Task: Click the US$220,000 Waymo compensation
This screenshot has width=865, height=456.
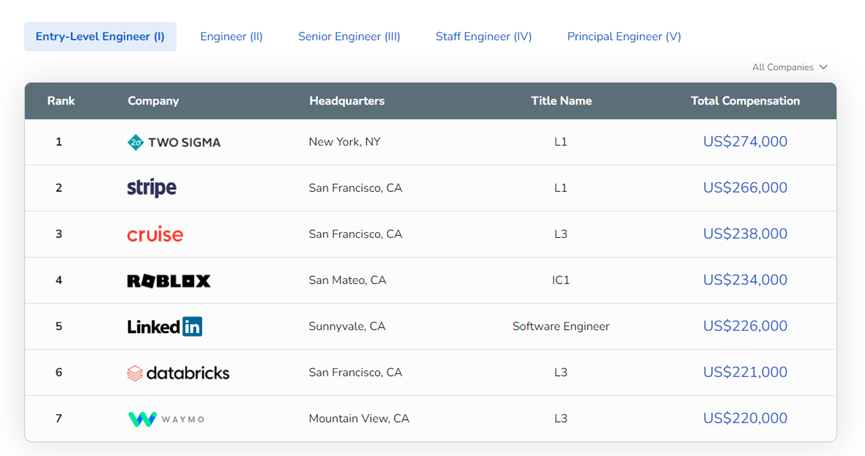Action: pos(745,419)
